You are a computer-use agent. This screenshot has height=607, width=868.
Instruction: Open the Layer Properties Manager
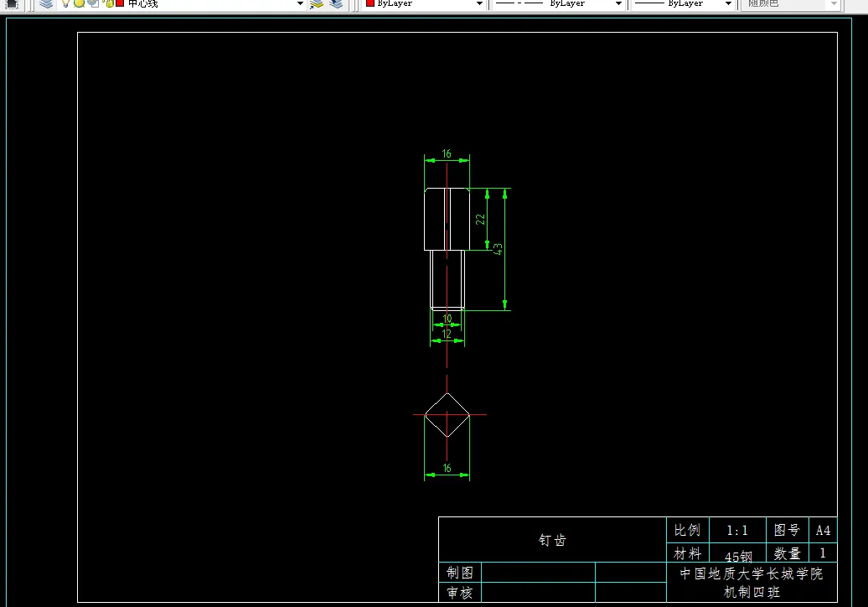click(x=47, y=3)
